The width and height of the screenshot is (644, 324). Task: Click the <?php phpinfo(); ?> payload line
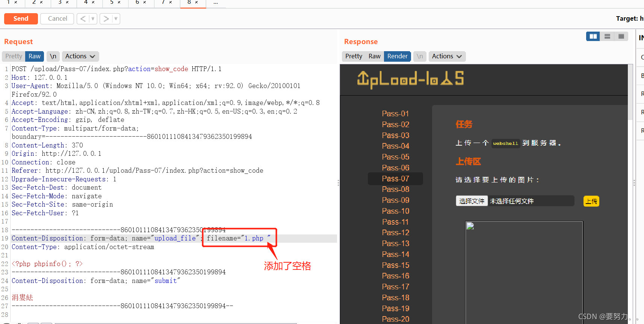tap(47, 264)
